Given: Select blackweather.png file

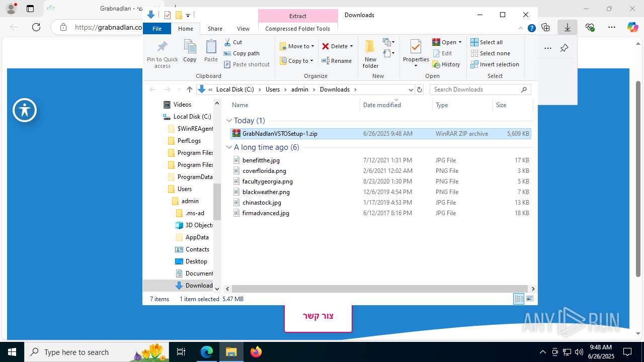Looking at the screenshot, I should [x=380, y=192].
